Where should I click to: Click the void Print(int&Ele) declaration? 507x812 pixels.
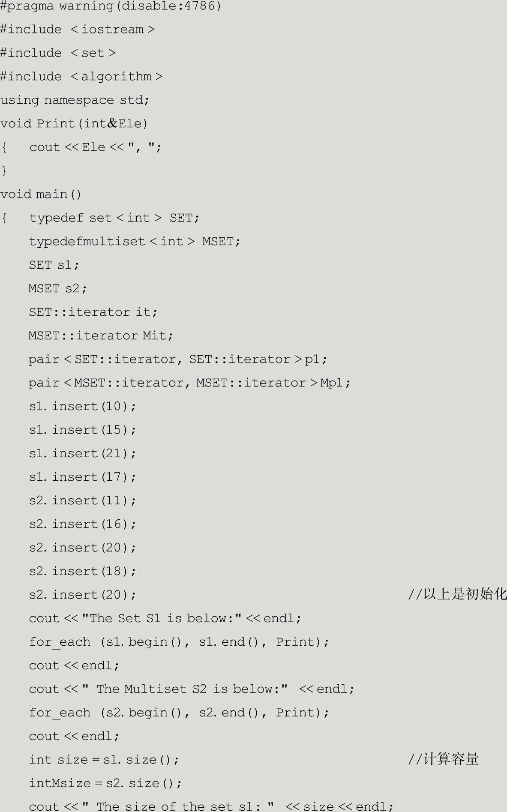pos(74,124)
